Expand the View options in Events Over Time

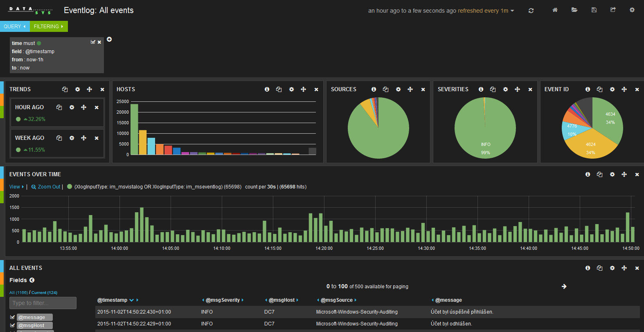tap(17, 187)
